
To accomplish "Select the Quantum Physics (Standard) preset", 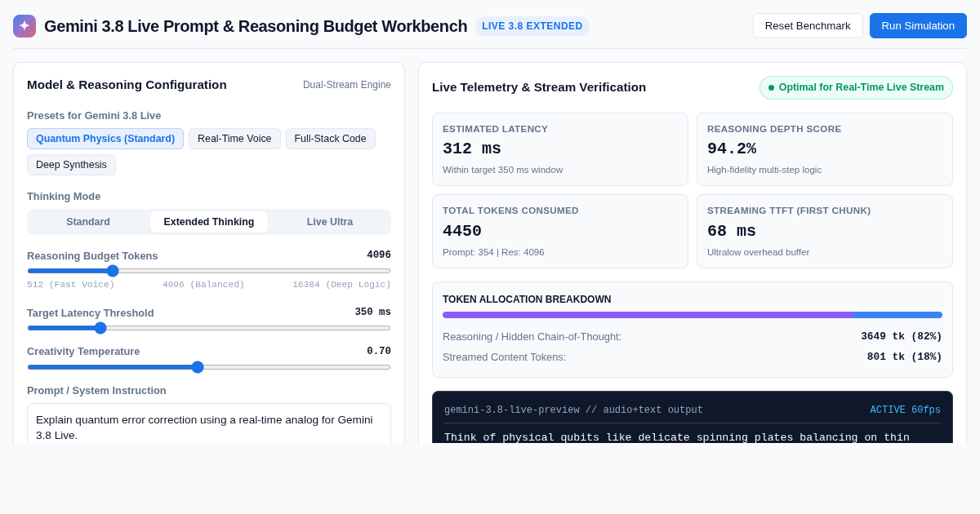I will pos(105,139).
